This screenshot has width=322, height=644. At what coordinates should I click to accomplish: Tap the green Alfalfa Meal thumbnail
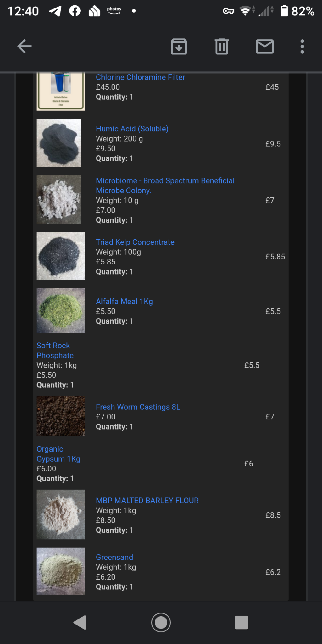tap(61, 311)
